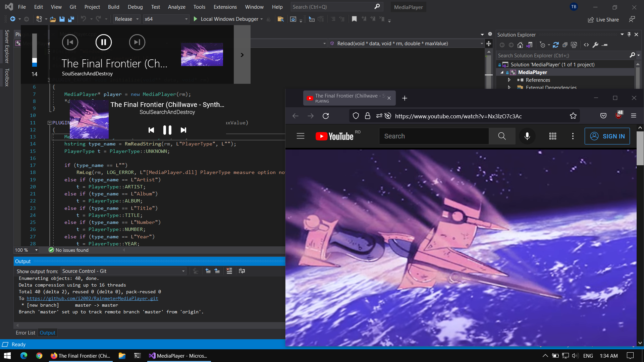Toggle pin on Solution Explorer panel

pyautogui.click(x=629, y=35)
